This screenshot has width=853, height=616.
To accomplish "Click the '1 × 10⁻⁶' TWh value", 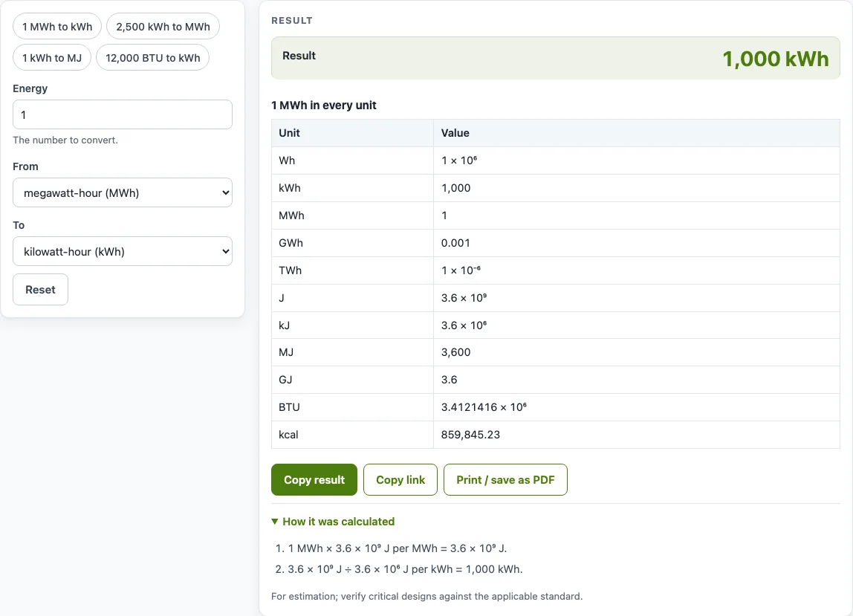I will point(461,270).
